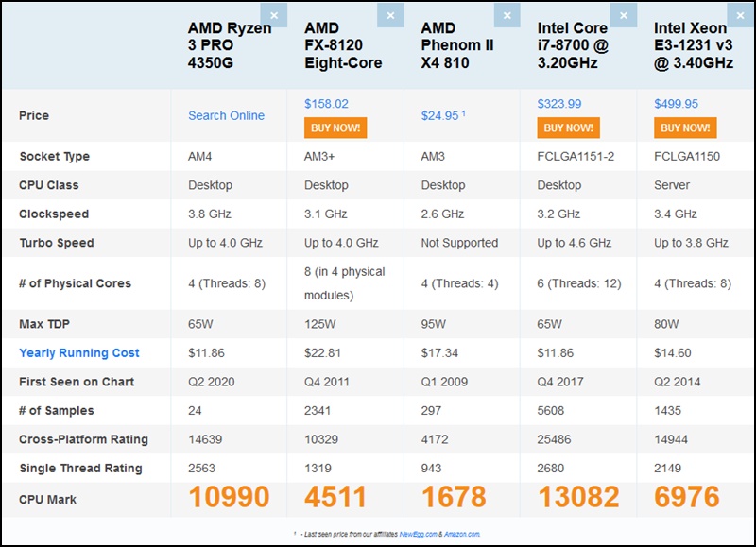The image size is (756, 547).
Task: Click the CPU Class row label
Action: click(x=49, y=185)
